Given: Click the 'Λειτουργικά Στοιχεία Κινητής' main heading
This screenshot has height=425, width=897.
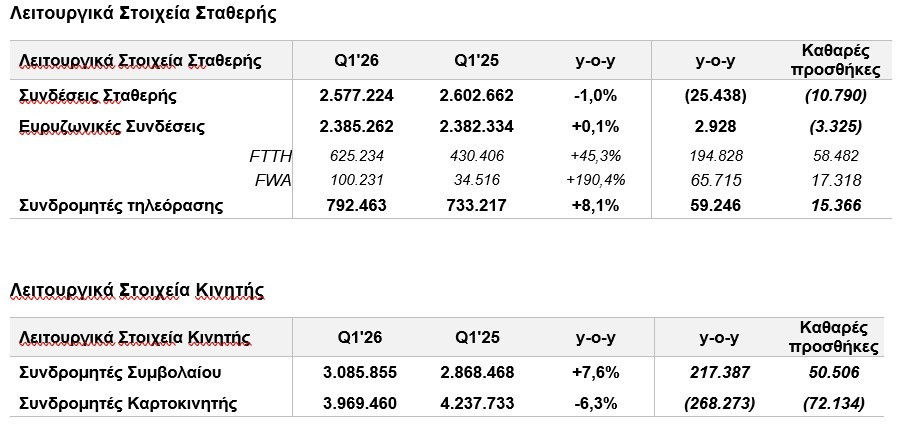Looking at the screenshot, I should pyautogui.click(x=137, y=291).
